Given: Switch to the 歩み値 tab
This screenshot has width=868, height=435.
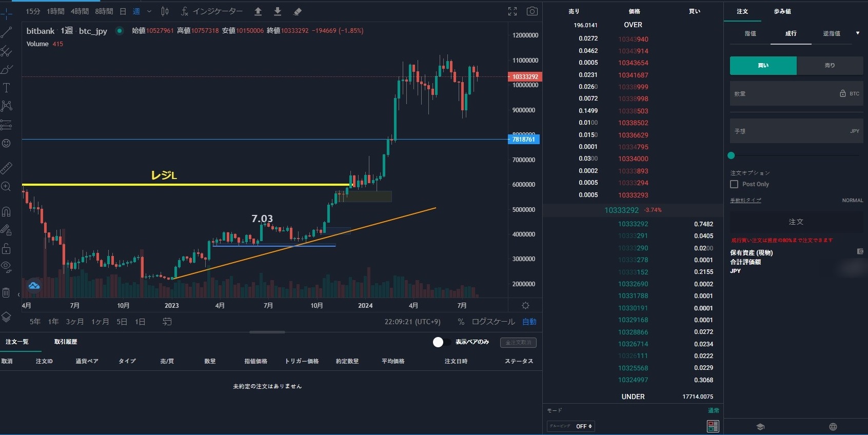Looking at the screenshot, I should [x=782, y=11].
